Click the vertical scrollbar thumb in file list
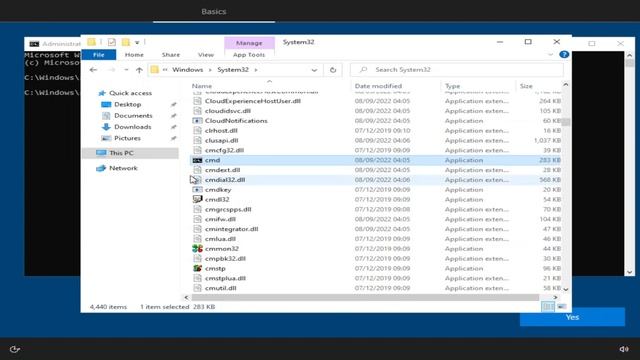The image size is (640, 360). point(566,122)
